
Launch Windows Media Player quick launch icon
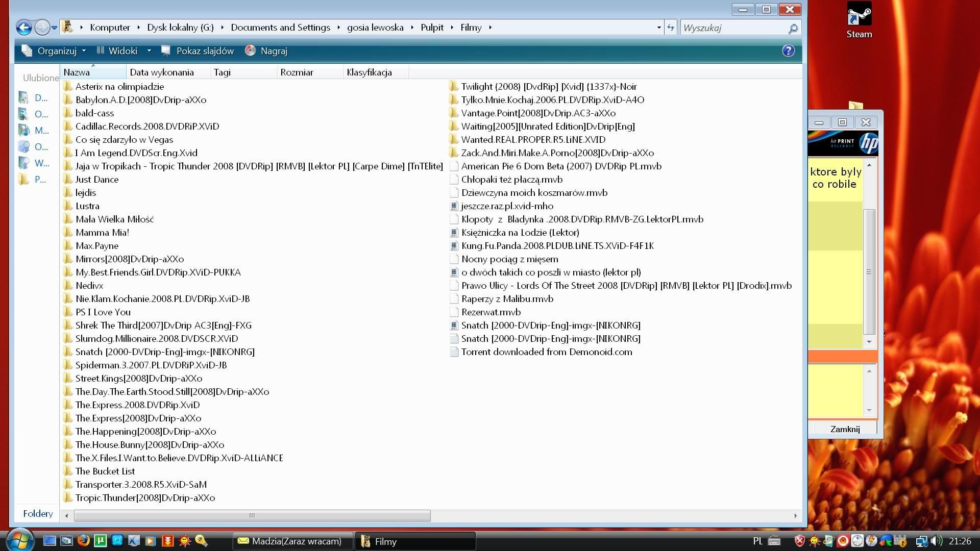tap(151, 541)
